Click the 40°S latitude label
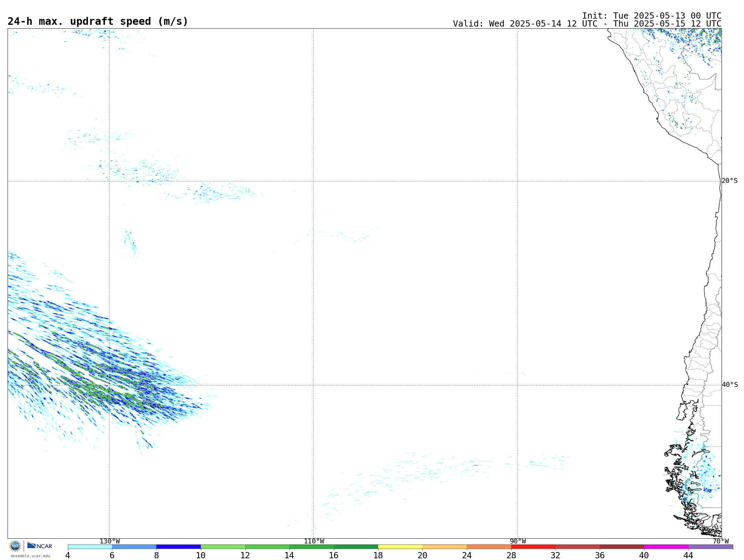Image resolution: width=744 pixels, height=560 pixels. coord(730,385)
